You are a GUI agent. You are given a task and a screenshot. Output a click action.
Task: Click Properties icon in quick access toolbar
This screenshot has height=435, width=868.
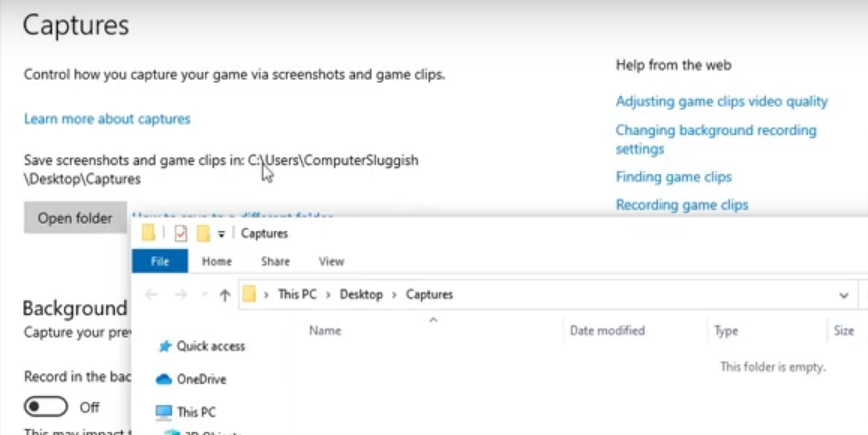point(180,234)
